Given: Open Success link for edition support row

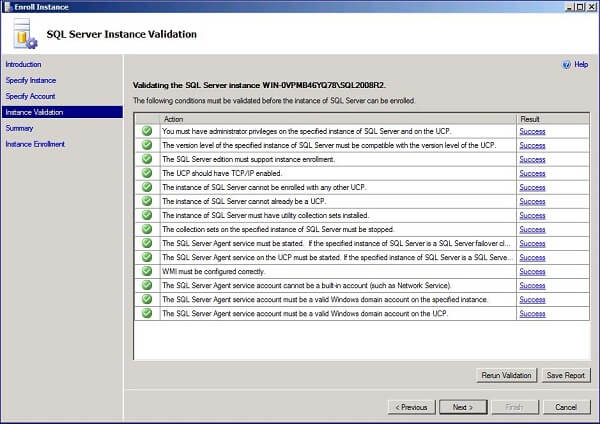Looking at the screenshot, I should point(532,160).
